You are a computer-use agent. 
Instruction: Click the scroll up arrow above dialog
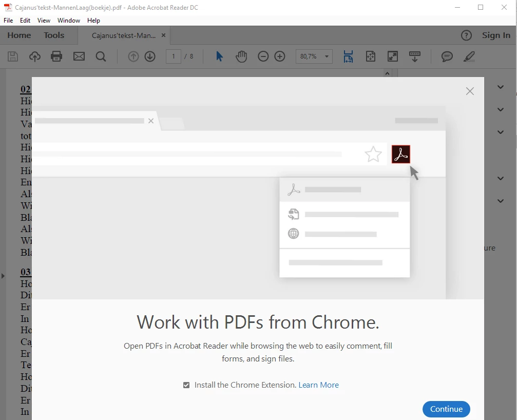click(x=388, y=73)
